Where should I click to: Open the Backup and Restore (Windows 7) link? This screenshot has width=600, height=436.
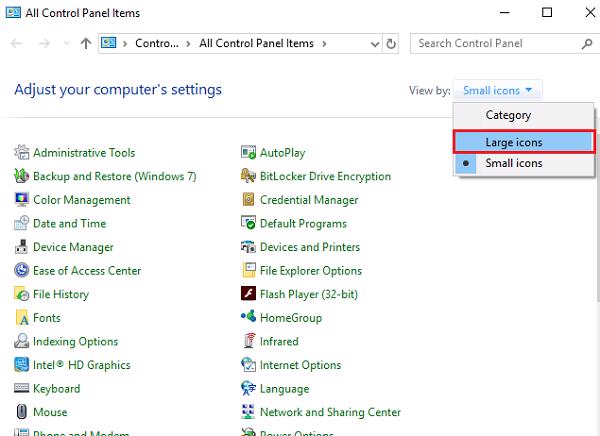tap(114, 177)
